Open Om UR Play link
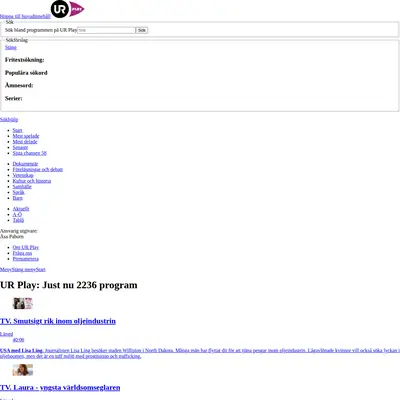 (x=26, y=247)
